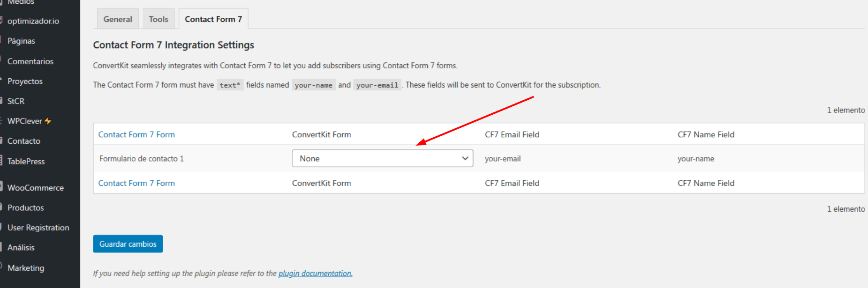Open the Productos sidebar menu item

click(26, 207)
